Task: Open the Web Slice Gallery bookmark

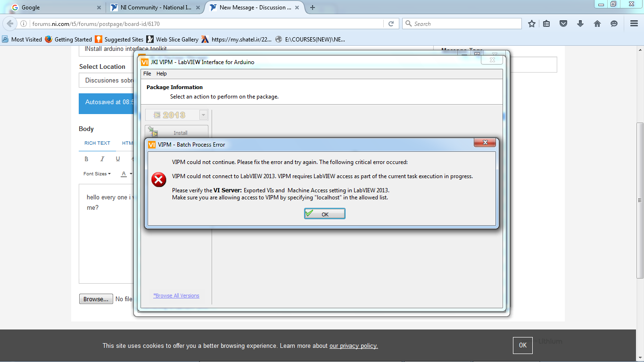Action: (x=173, y=40)
